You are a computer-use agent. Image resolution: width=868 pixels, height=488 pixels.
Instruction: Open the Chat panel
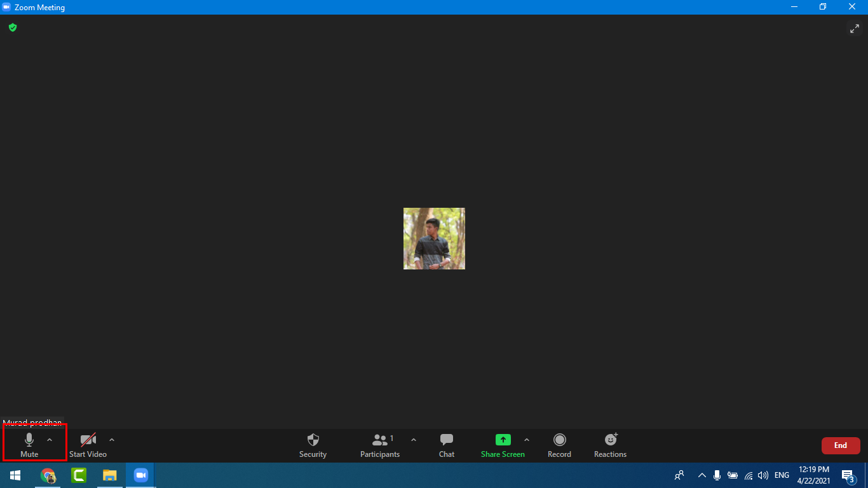point(447,440)
